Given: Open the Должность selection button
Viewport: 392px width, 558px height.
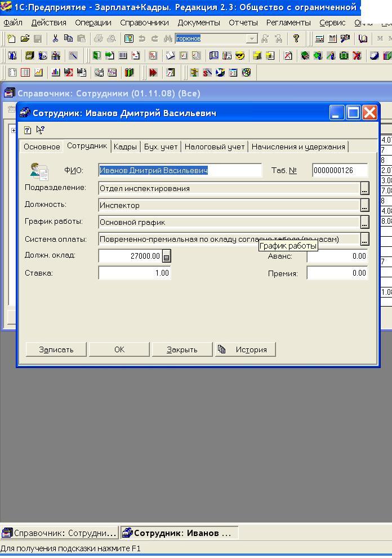Looking at the screenshot, I should pos(364,205).
